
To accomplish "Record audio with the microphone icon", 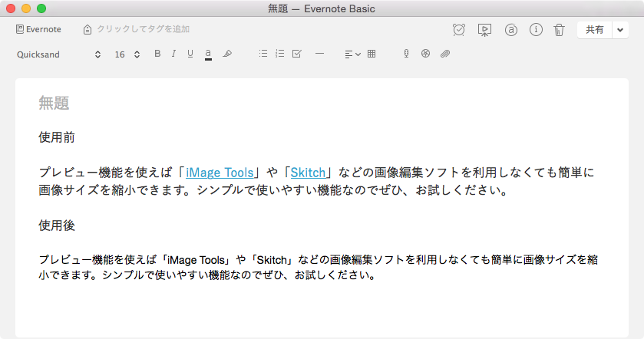I will click(406, 54).
